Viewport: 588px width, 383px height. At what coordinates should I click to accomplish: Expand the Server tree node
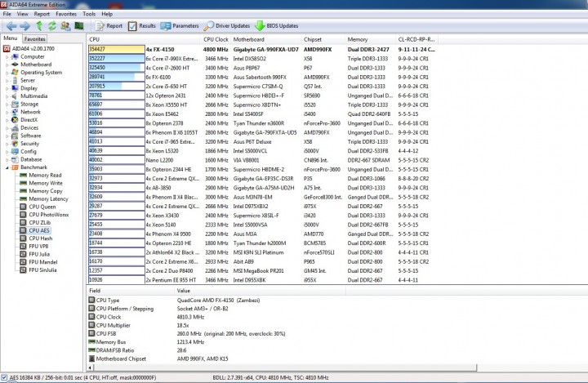click(x=7, y=81)
